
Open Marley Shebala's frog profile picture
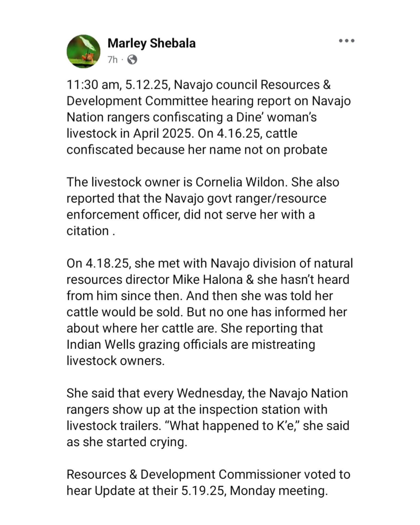tap(83, 51)
